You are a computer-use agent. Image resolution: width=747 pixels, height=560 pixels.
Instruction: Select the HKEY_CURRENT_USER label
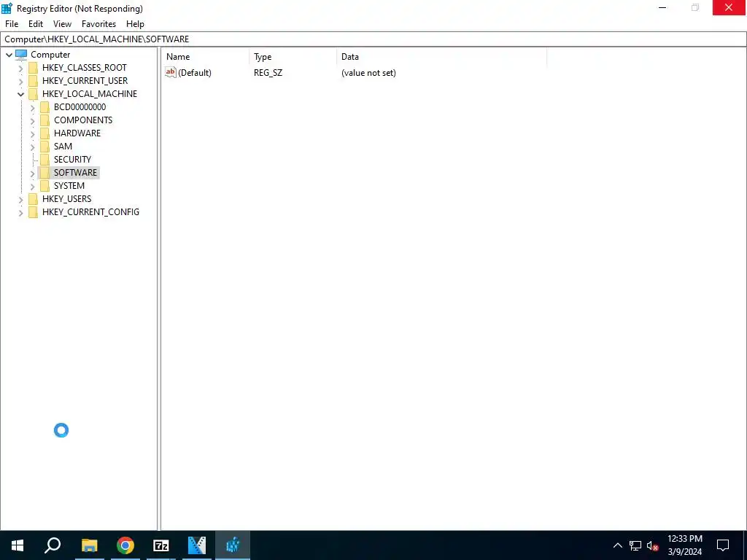[x=85, y=80]
